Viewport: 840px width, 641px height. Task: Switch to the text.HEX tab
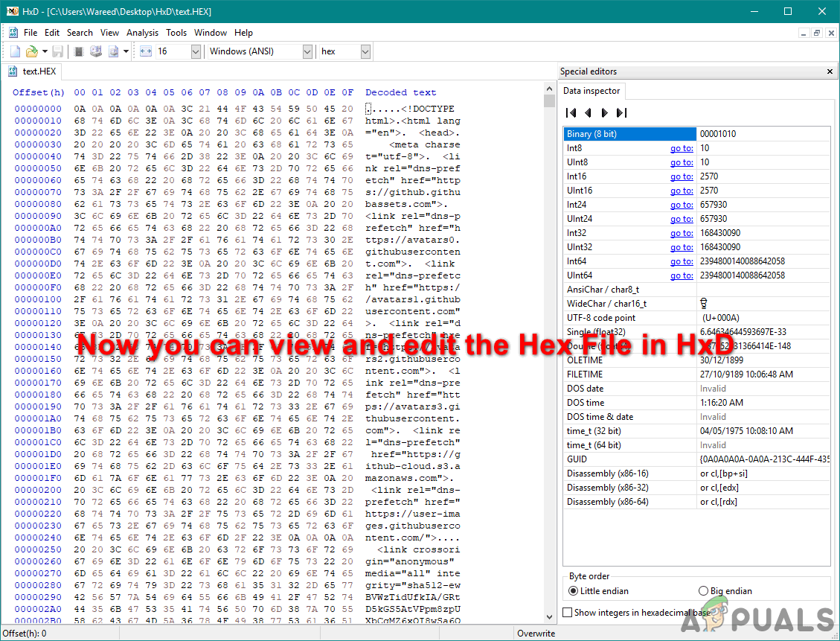(38, 71)
